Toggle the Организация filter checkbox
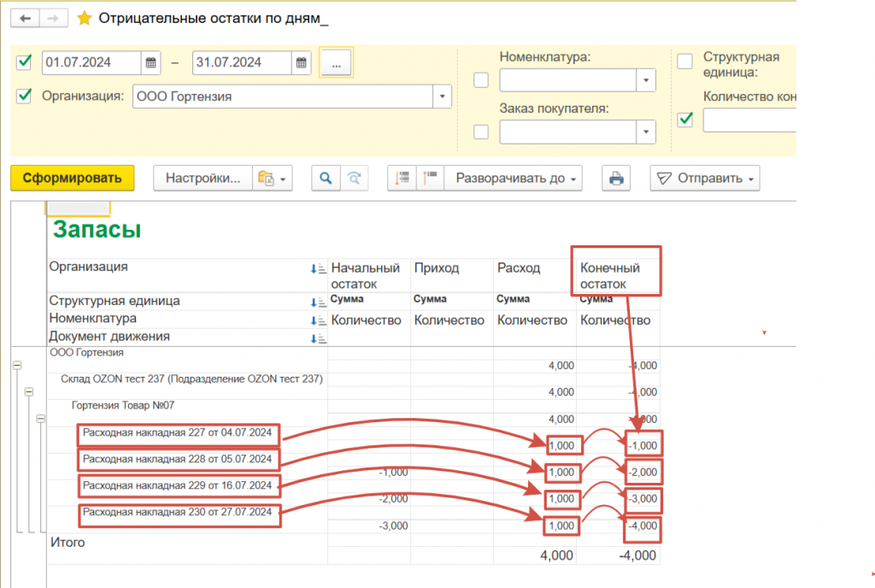The width and height of the screenshot is (875, 588). tap(25, 96)
